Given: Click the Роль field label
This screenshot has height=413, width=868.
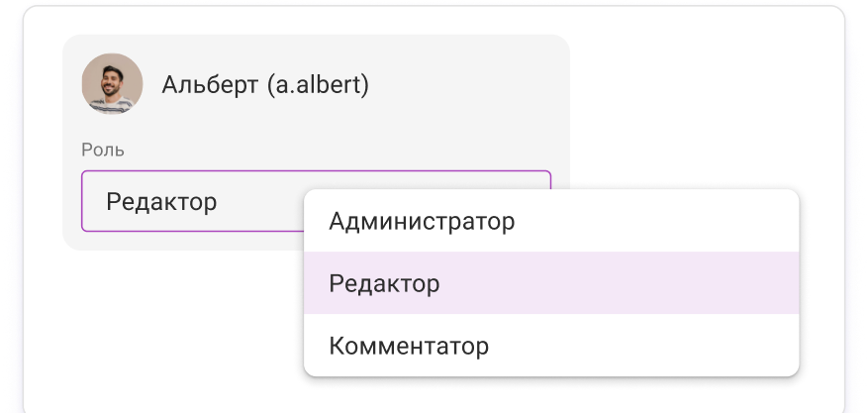Looking at the screenshot, I should [x=103, y=150].
